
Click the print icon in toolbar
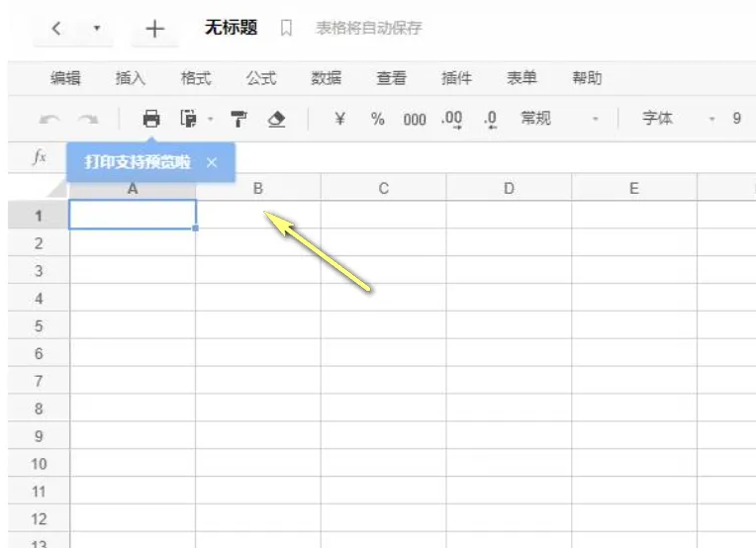151,119
